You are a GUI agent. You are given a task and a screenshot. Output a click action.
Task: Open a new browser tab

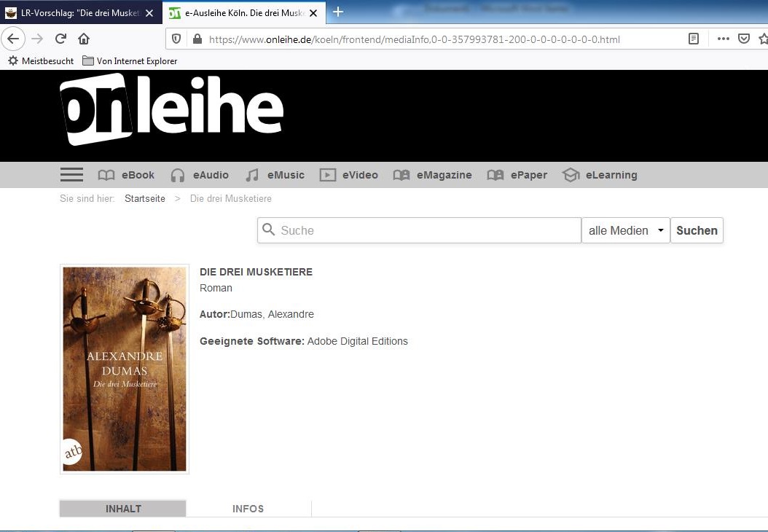click(x=338, y=12)
